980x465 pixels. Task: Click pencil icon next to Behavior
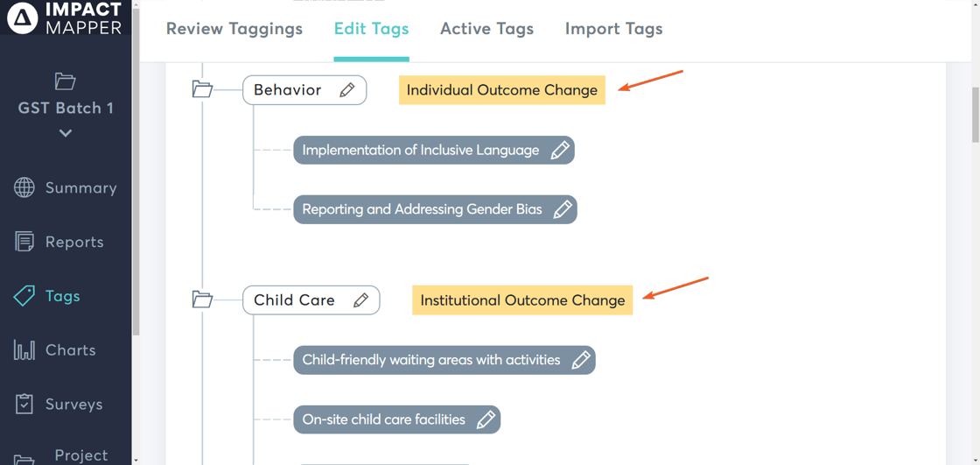[x=347, y=90]
